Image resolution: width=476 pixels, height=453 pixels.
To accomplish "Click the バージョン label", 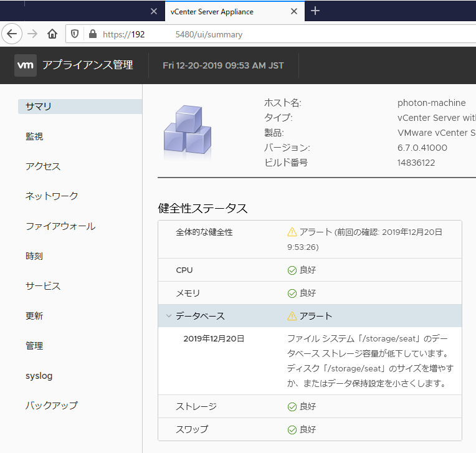I will click(287, 148).
